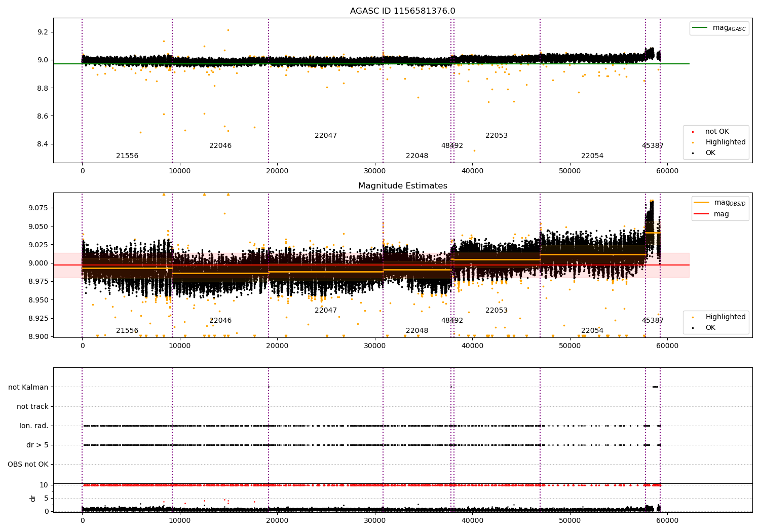This screenshot has width=760, height=532.
Task: Click OBSID label 45387 in Magnitude Estimates plot
Action: point(653,321)
